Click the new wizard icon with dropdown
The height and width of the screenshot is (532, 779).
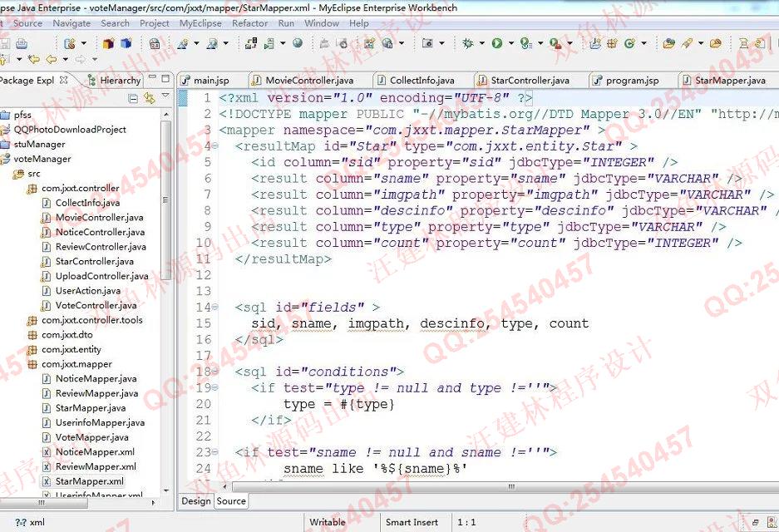[70, 44]
